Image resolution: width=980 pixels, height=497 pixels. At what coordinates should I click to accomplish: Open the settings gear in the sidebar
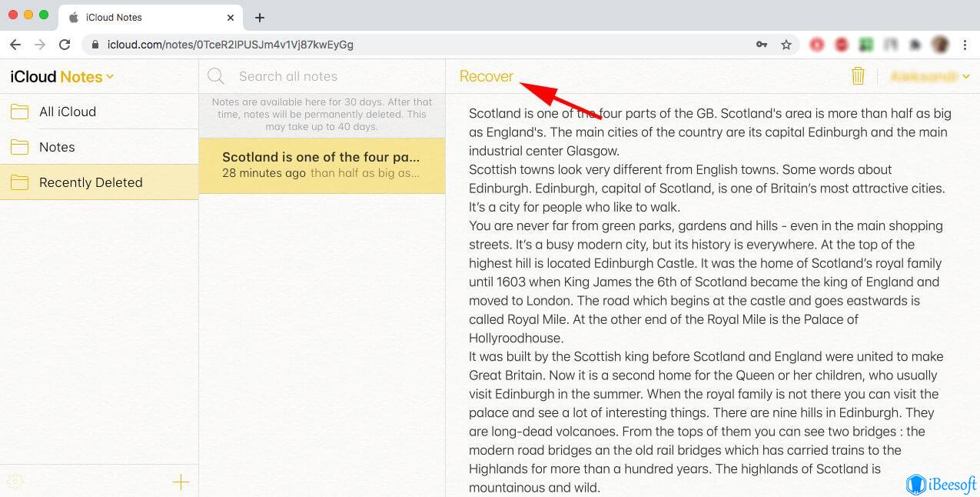click(x=15, y=482)
